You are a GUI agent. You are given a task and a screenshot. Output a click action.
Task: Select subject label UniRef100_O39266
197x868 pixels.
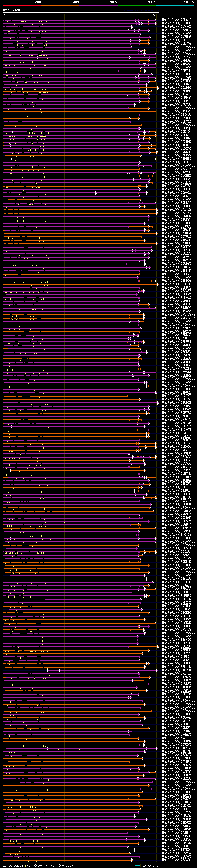coord(177,57)
